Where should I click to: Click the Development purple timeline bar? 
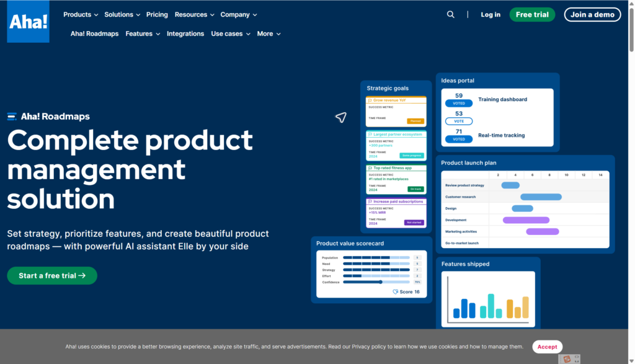coord(526,220)
